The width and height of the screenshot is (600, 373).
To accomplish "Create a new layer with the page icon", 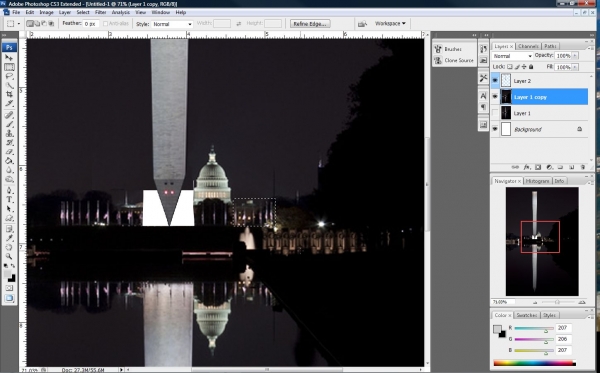I will click(572, 167).
